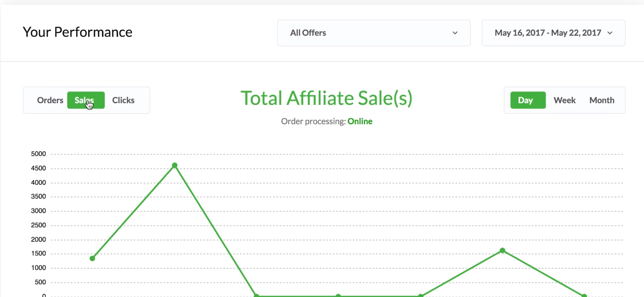Select the Sales metric button
644x297 pixels.
tap(86, 100)
